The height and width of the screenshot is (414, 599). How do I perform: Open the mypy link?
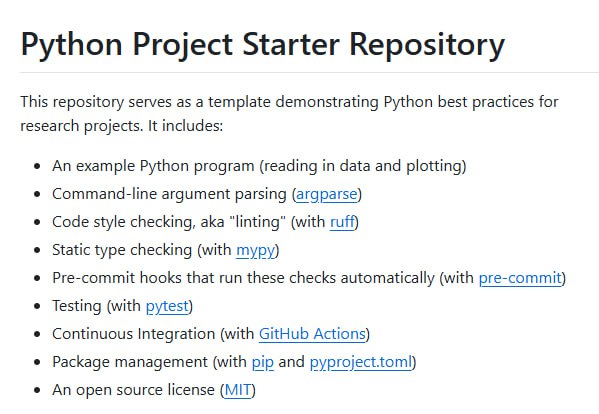click(x=256, y=251)
